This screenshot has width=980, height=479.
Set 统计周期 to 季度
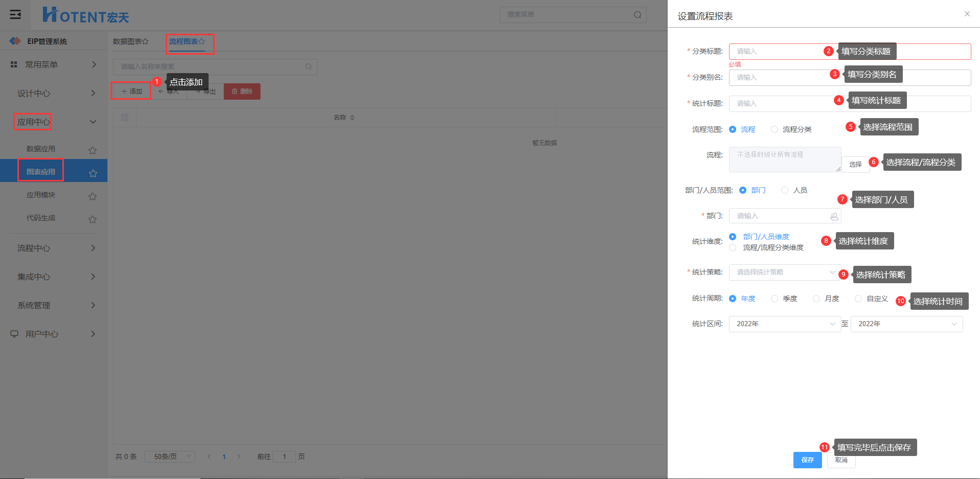click(774, 299)
